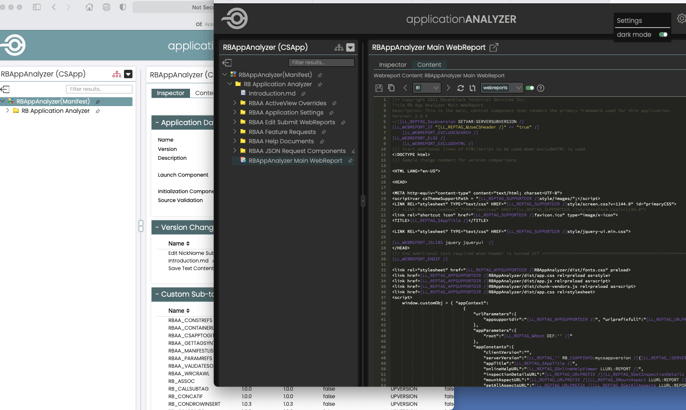686x410 pixels.
Task: Click the pin icon next to RBAA ActiveView Overrides
Action: (x=334, y=103)
